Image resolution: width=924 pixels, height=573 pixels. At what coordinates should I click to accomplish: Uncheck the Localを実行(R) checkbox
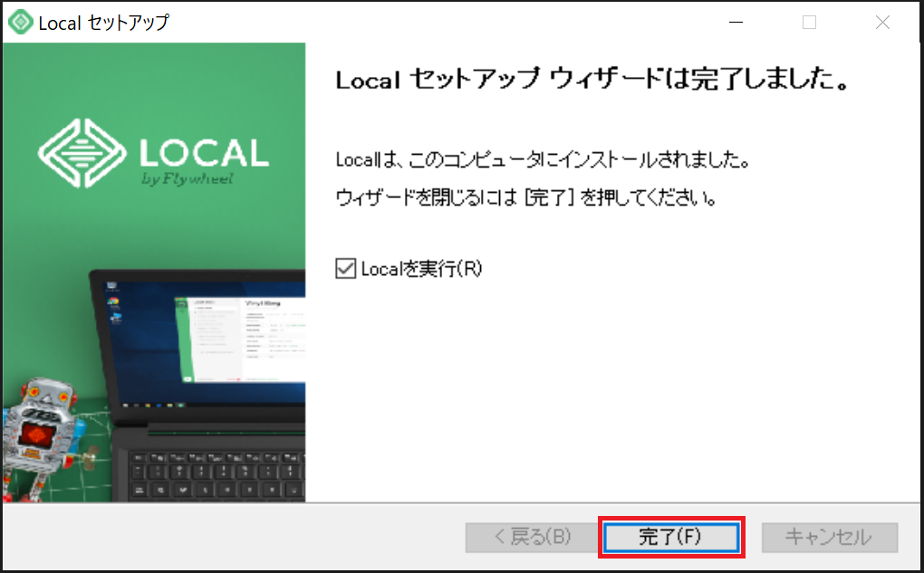click(x=346, y=269)
